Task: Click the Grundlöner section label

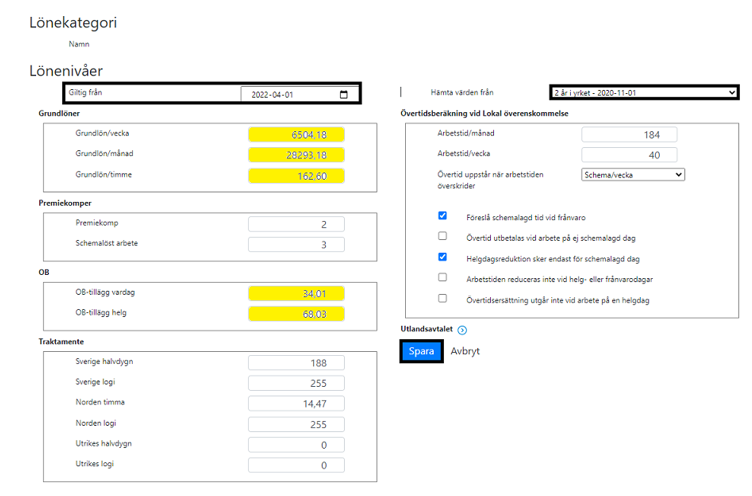Action: 59,114
